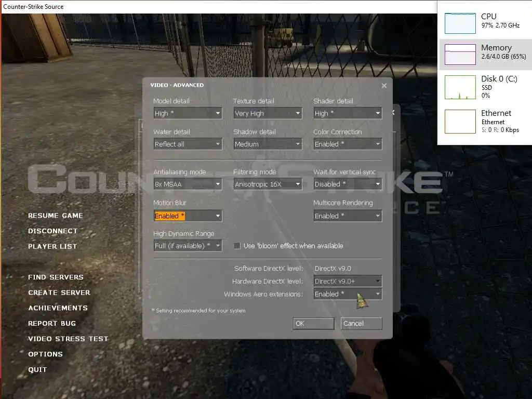Open Options from main menu

click(45, 354)
